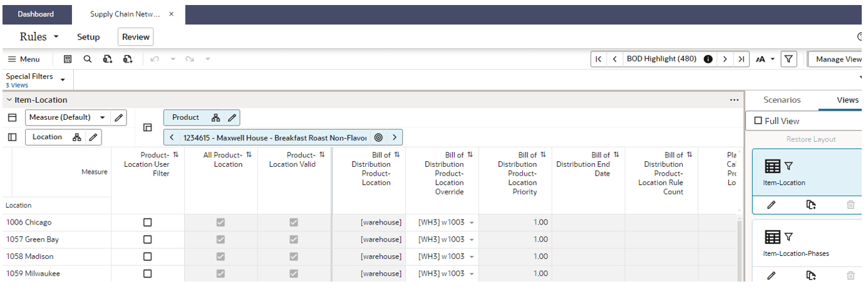This screenshot has height=301, width=868.
Task: Select the Views tab
Action: (x=847, y=100)
